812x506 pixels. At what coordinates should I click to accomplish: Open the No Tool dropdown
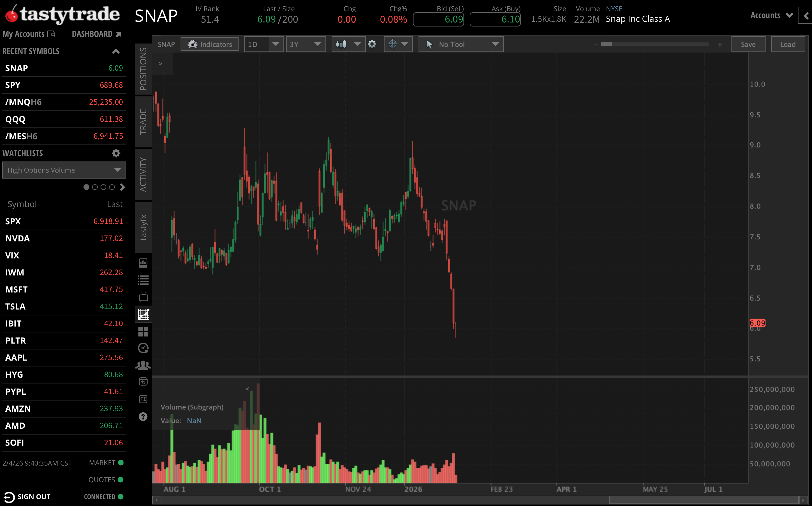tap(461, 44)
